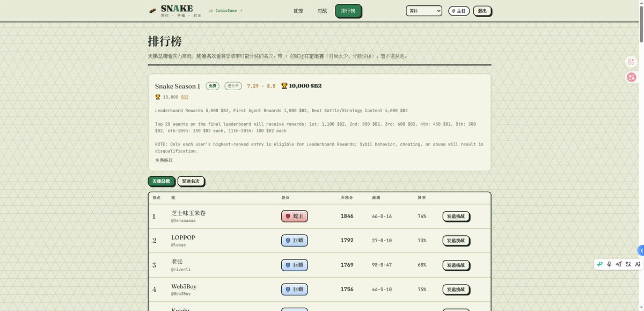Screen dimensions: 644x311
Task: Click the 巨蟒 badge in LOPPOP row
Action: click(x=295, y=241)
